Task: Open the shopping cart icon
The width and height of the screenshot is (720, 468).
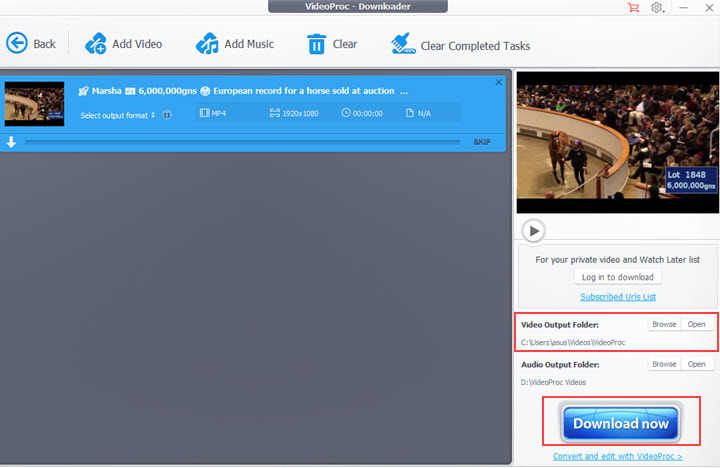Action: click(x=633, y=7)
